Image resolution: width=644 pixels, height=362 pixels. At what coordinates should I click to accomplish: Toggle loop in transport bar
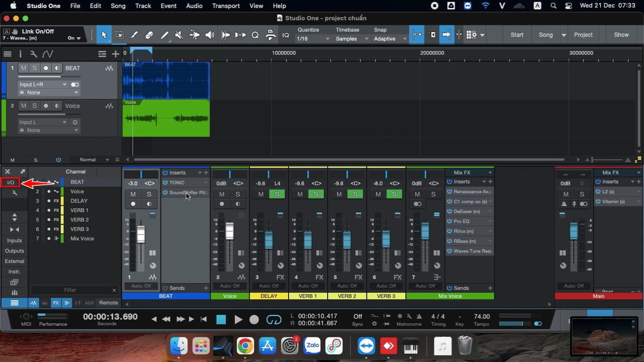274,320
